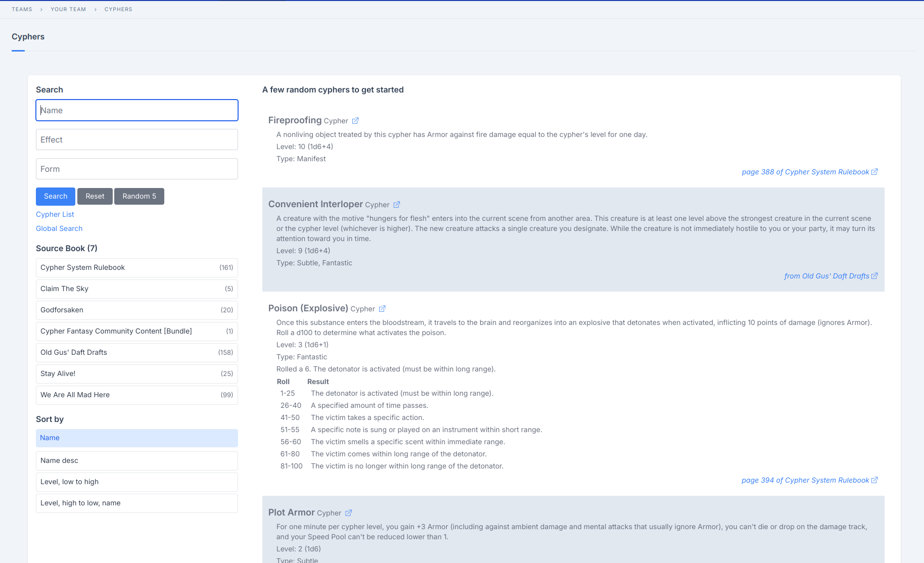Open the Cypher List link

tap(55, 214)
